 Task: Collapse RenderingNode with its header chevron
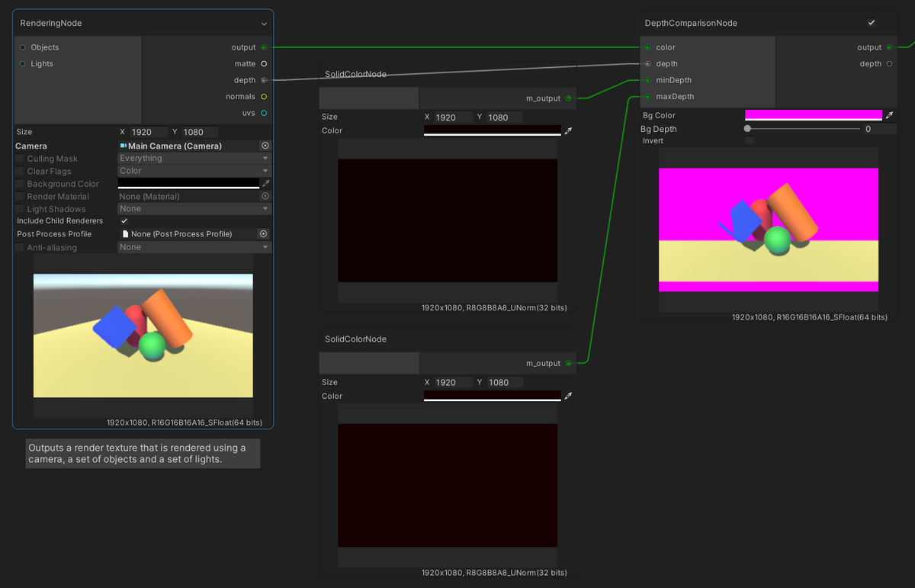click(x=264, y=24)
